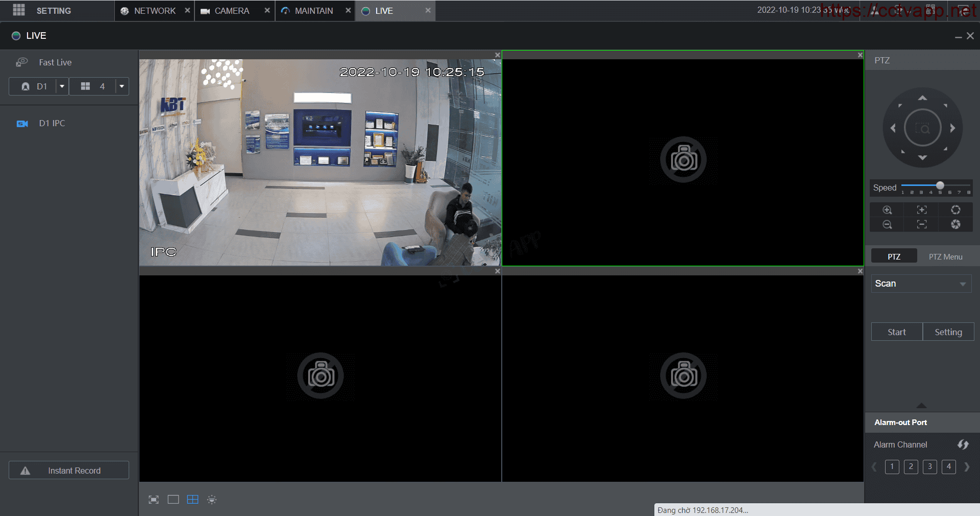This screenshot has width=980, height=516.
Task: Expand the 4-split view dropdown arrow
Action: pos(122,86)
